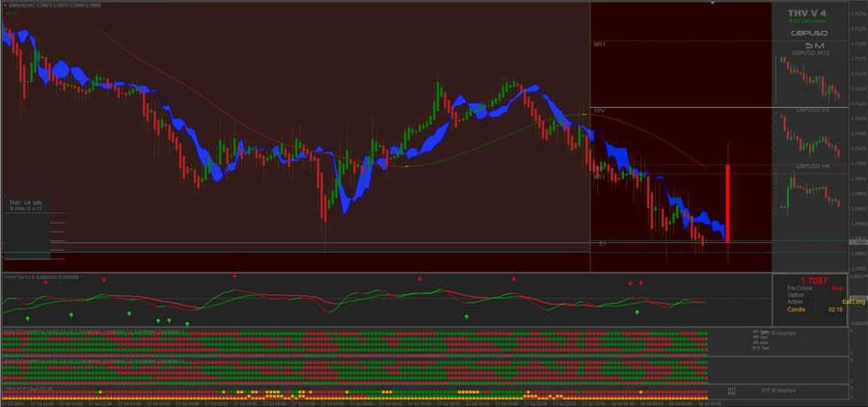Click the leftmost green up arrow on Trix indicator
The height and width of the screenshot is (407, 868).
pos(29,317)
